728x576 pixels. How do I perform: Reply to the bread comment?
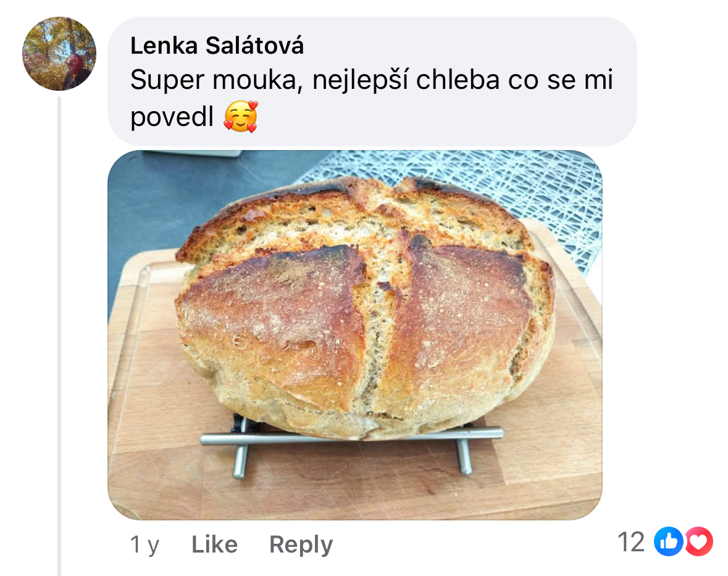(x=301, y=545)
